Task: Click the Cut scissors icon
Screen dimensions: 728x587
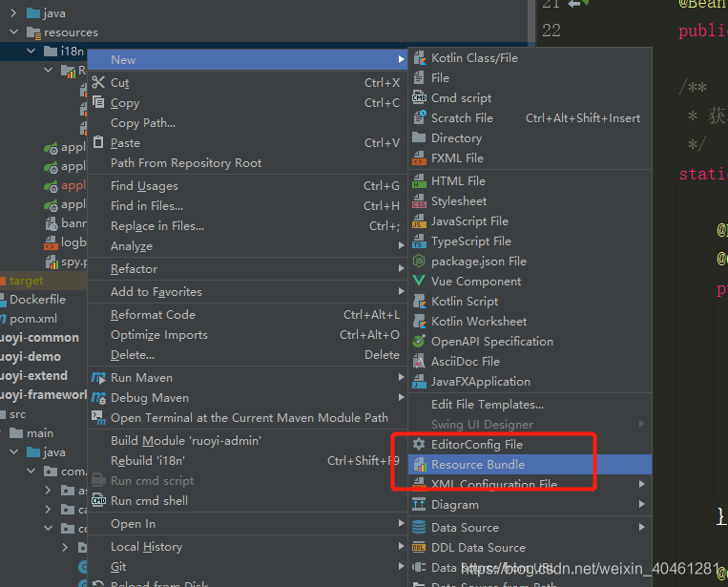Action: click(x=98, y=82)
